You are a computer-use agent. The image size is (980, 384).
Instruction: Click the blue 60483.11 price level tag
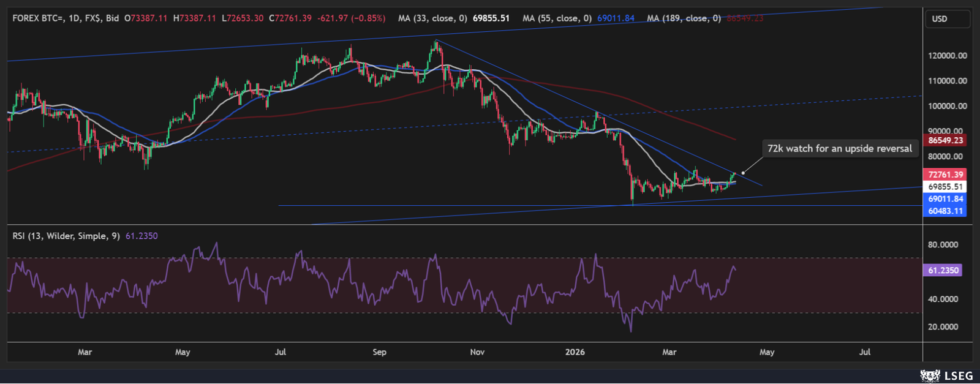(x=945, y=211)
